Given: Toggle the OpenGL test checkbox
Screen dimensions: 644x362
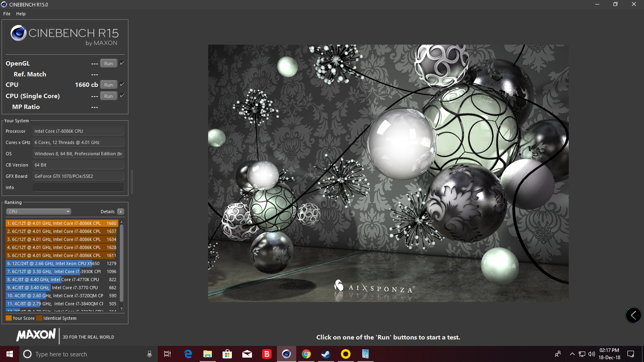Looking at the screenshot, I should [x=122, y=63].
